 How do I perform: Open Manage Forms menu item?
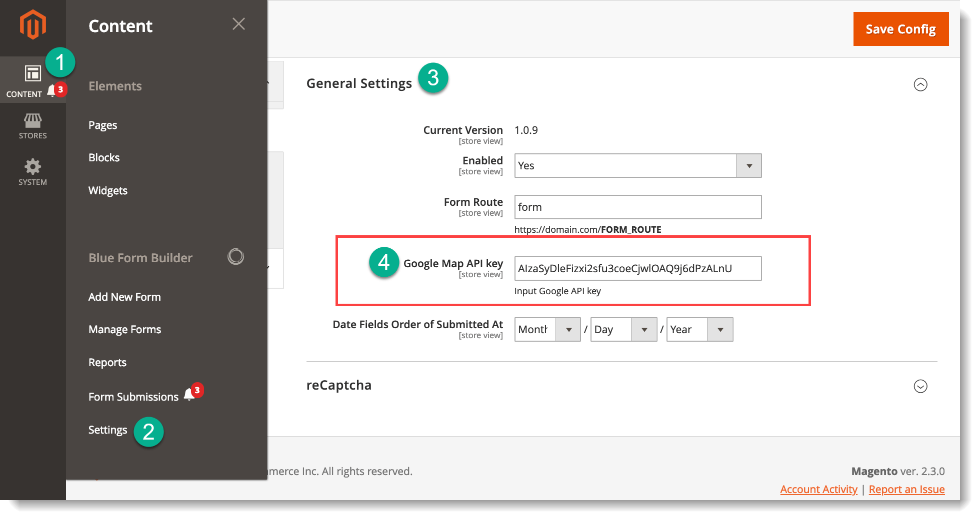tap(124, 330)
